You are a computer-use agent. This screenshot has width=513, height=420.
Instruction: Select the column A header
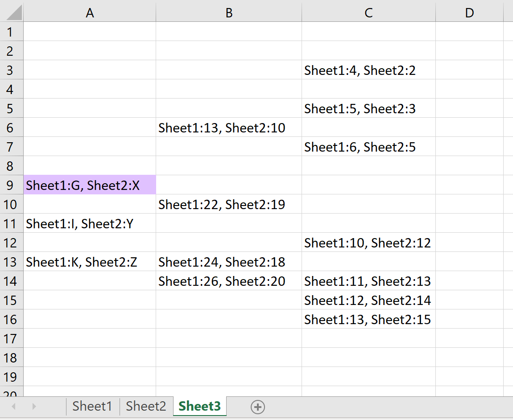[x=90, y=12]
